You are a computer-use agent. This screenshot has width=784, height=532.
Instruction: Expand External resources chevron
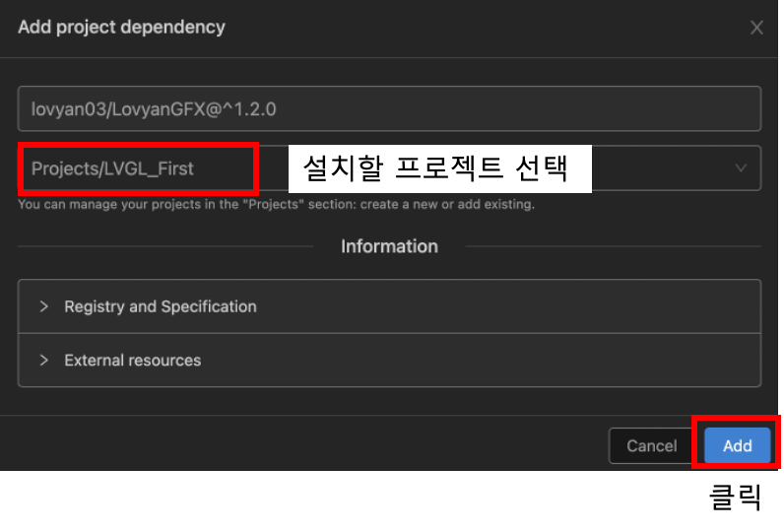(44, 360)
